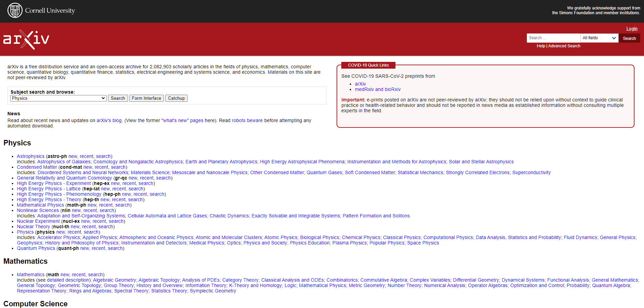This screenshot has height=308, width=644.
Task: Open High Energy Physics - Experiment link
Action: pos(54,183)
